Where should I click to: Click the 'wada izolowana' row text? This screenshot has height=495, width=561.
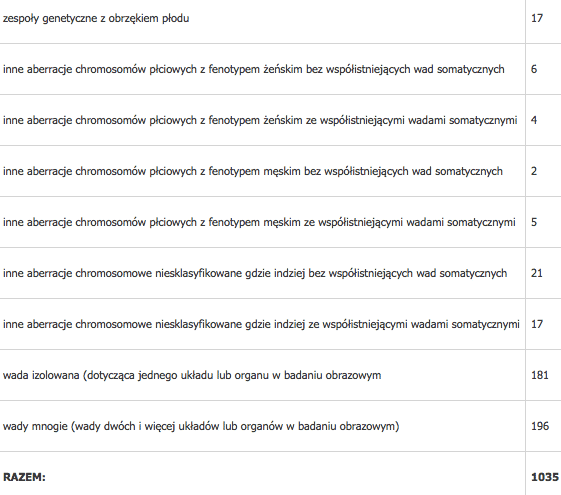192,376
